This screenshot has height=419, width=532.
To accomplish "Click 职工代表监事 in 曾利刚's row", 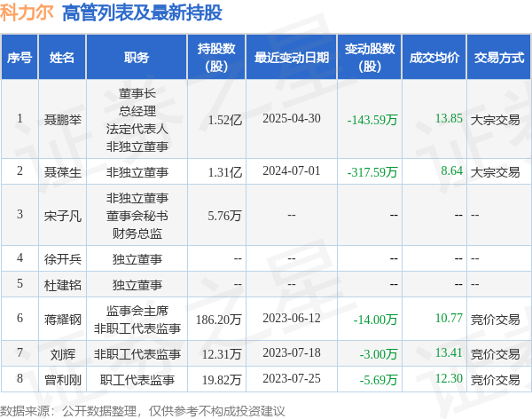I will click(x=137, y=380).
